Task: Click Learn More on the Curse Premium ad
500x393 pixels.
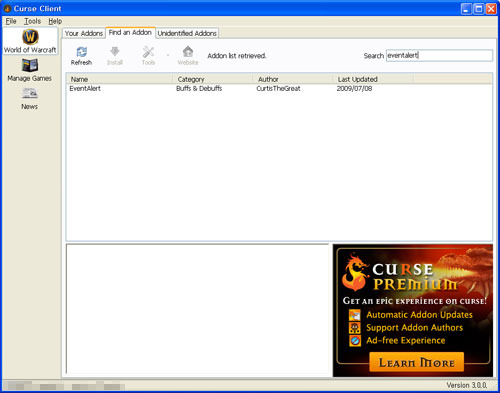Action: 417,362
